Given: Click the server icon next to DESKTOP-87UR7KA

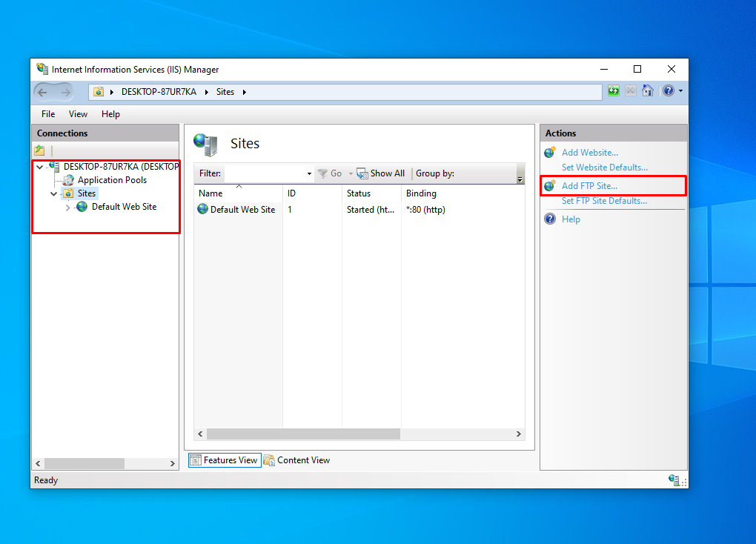Looking at the screenshot, I should (x=55, y=166).
